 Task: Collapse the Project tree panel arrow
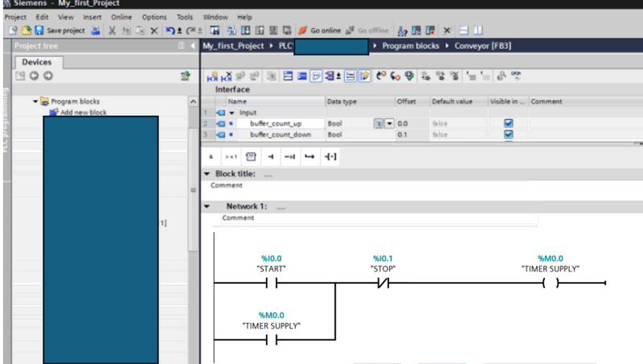[x=192, y=46]
